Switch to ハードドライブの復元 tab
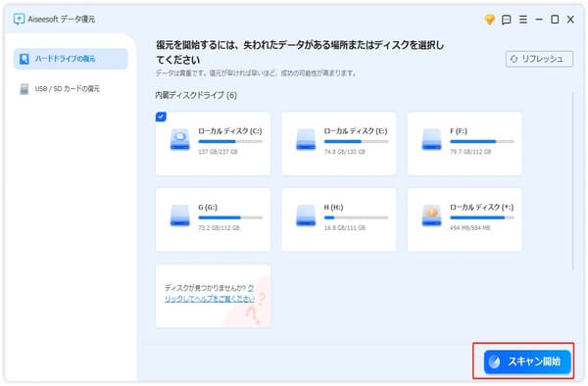The height and width of the screenshot is (386, 588). coord(71,59)
